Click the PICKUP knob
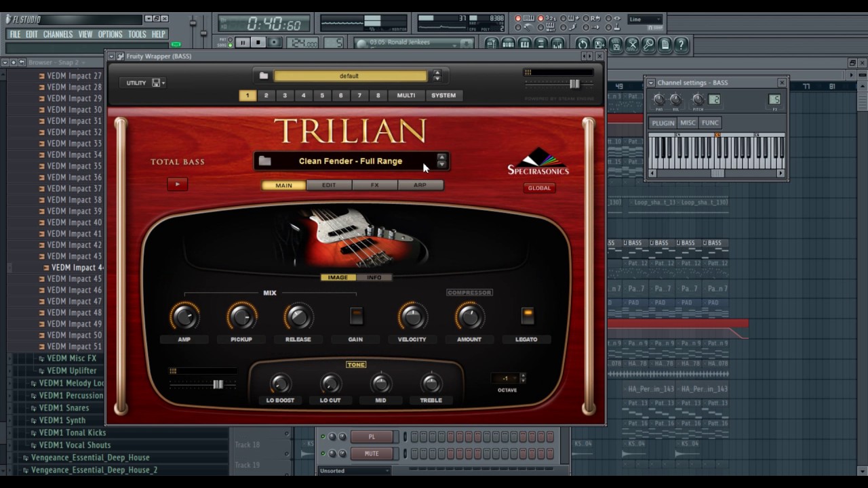 [241, 317]
